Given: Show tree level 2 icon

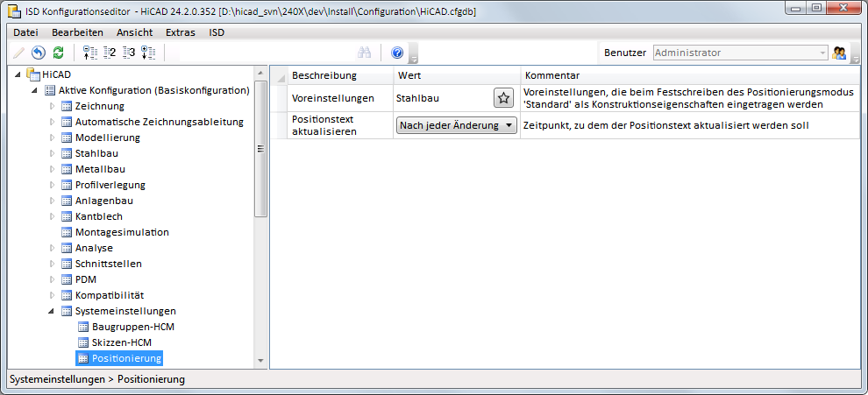Looking at the screenshot, I should 110,53.
